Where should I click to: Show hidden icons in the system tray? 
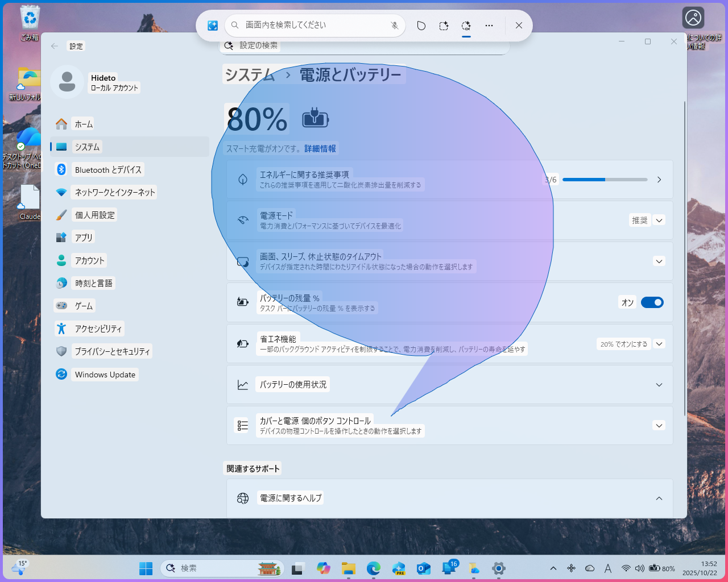[x=553, y=568]
